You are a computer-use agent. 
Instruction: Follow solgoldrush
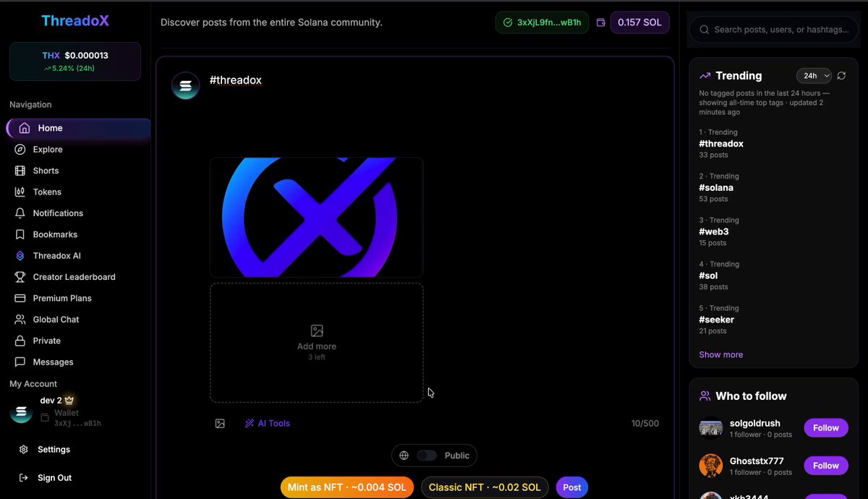[x=825, y=427]
